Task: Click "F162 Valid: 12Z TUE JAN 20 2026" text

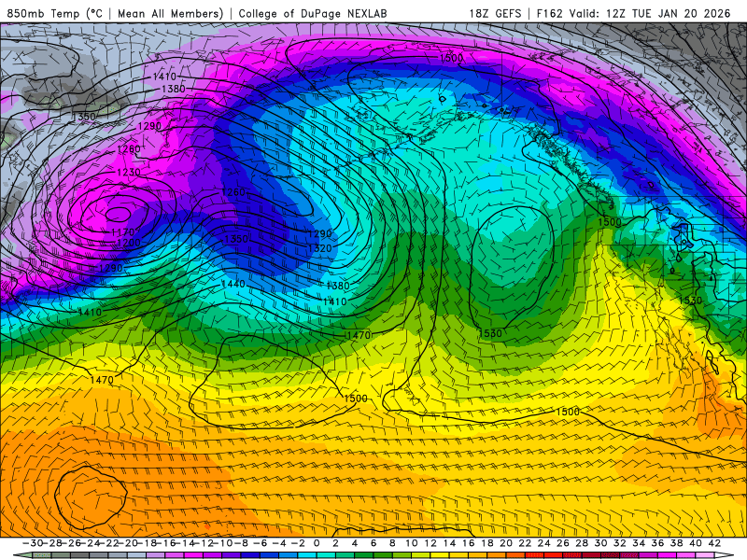Action: (x=633, y=13)
